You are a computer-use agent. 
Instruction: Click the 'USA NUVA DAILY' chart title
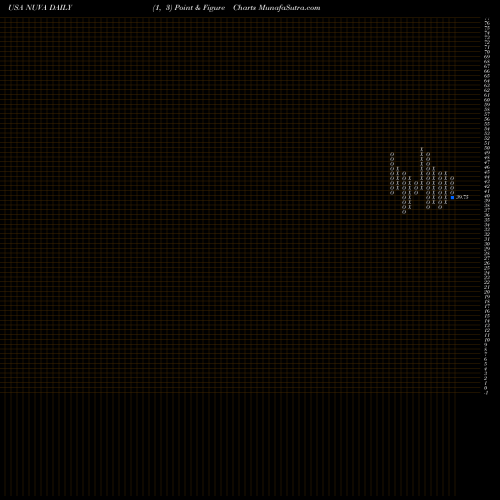pyautogui.click(x=40, y=8)
